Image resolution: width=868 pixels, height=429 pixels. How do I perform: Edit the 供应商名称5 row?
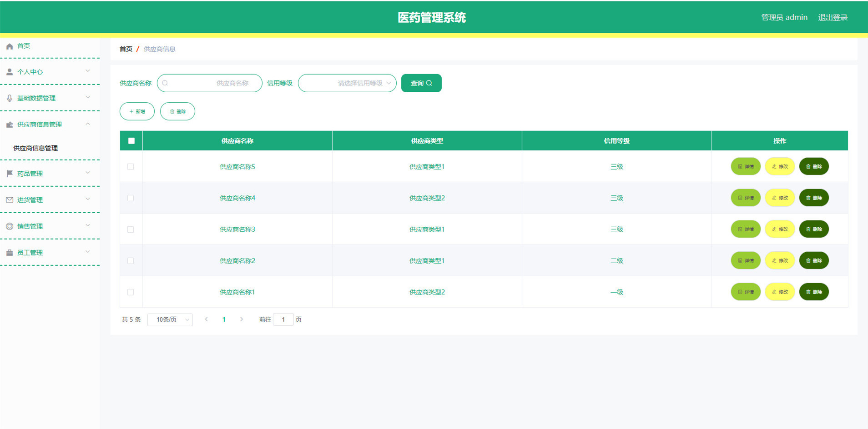tap(780, 166)
